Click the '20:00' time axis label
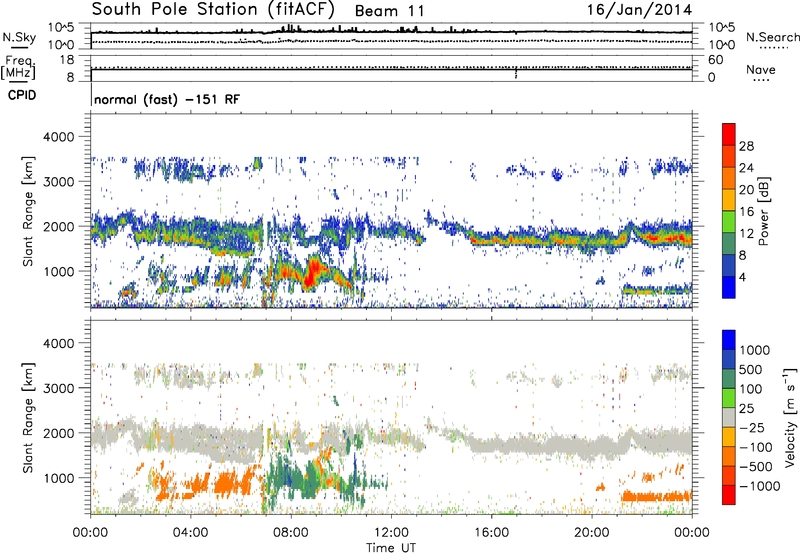The height and width of the screenshot is (554, 800). coord(591,533)
